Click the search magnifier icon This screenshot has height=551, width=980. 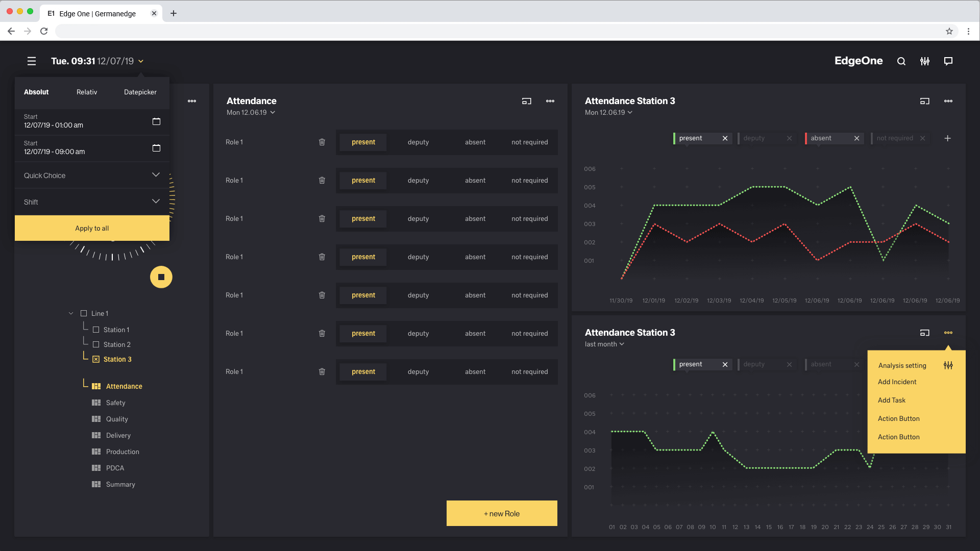(x=901, y=61)
